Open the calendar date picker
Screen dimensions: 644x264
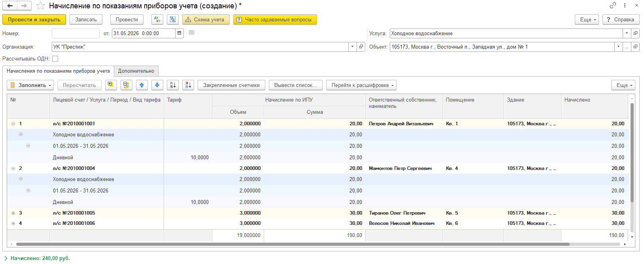click(x=179, y=33)
